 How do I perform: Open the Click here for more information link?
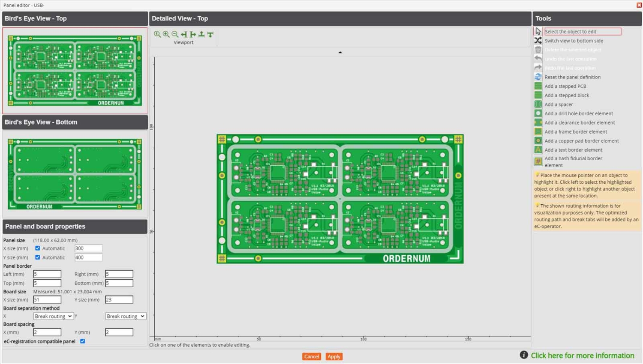tap(582, 355)
